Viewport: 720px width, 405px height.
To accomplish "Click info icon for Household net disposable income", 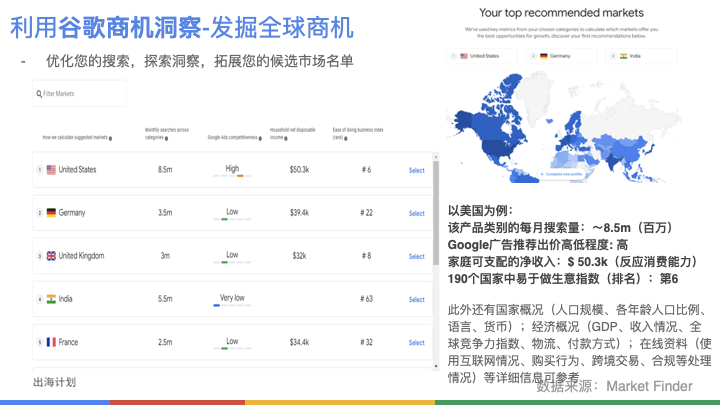I will 286,138.
